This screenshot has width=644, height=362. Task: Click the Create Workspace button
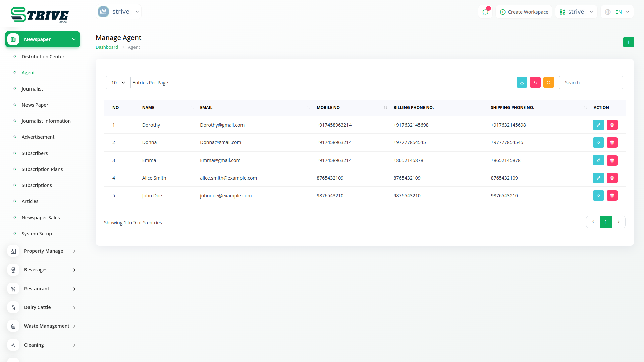point(524,12)
